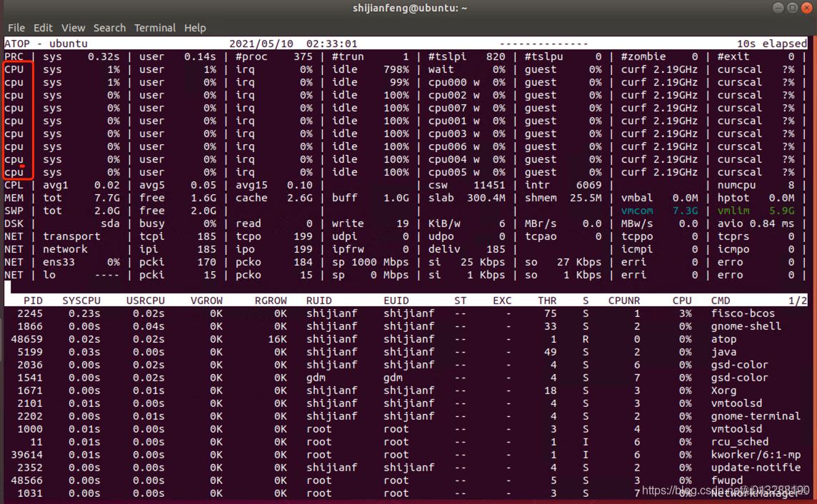
Task: Click the '10s elapsed' text
Action: click(772, 44)
